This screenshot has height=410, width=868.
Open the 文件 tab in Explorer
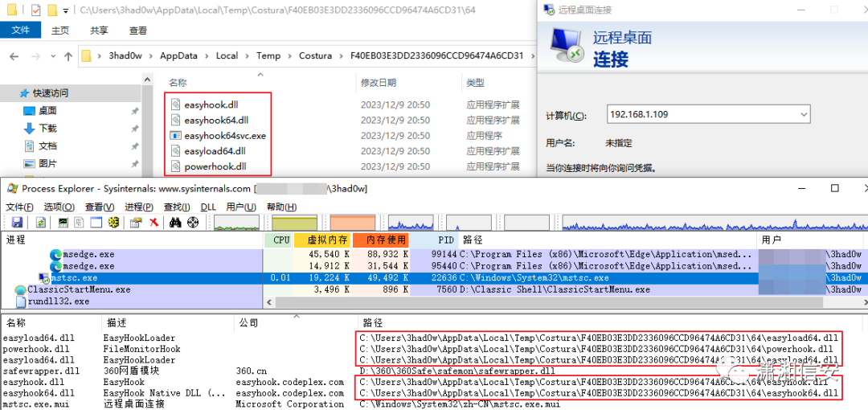click(20, 31)
